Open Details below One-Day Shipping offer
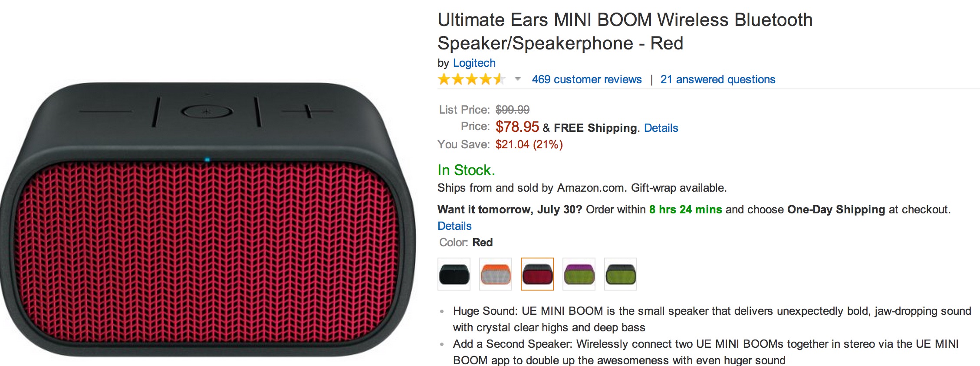980x366 pixels. pyautogui.click(x=454, y=226)
